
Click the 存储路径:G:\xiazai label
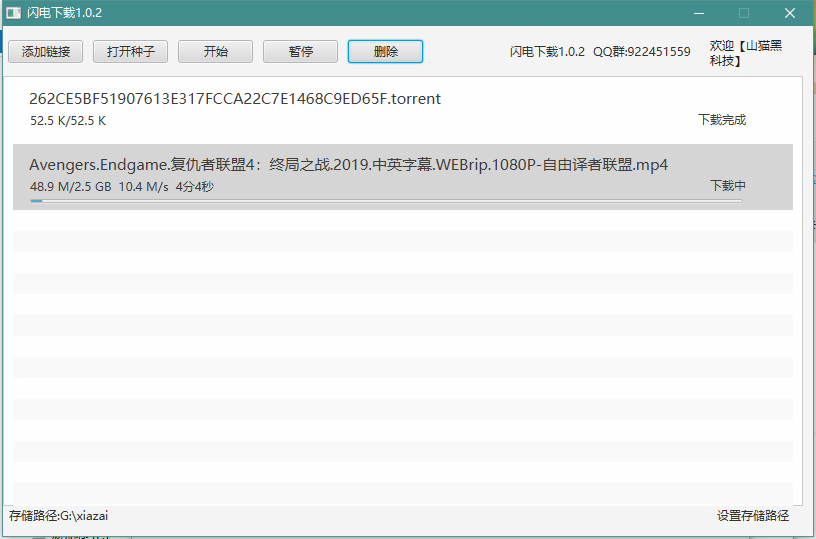pos(58,516)
